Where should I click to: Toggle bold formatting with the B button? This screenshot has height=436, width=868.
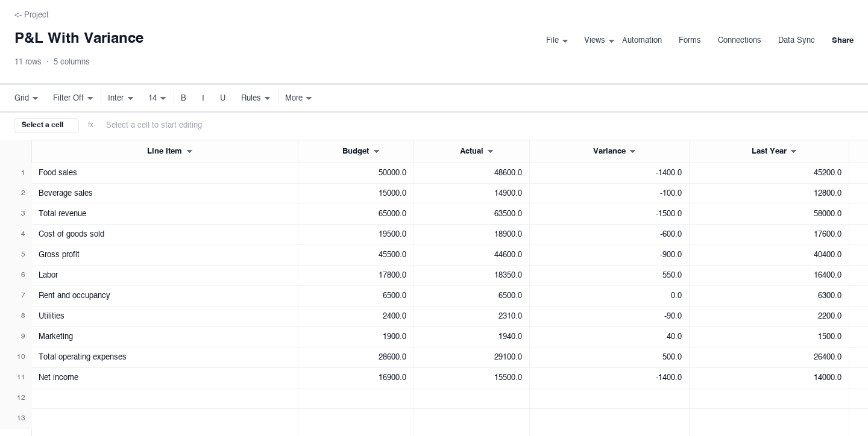[183, 98]
